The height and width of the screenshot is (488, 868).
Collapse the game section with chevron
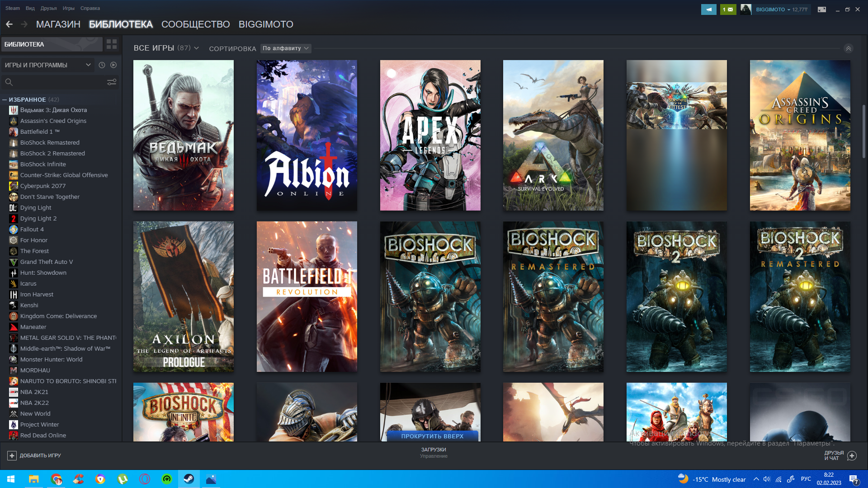coord(849,48)
